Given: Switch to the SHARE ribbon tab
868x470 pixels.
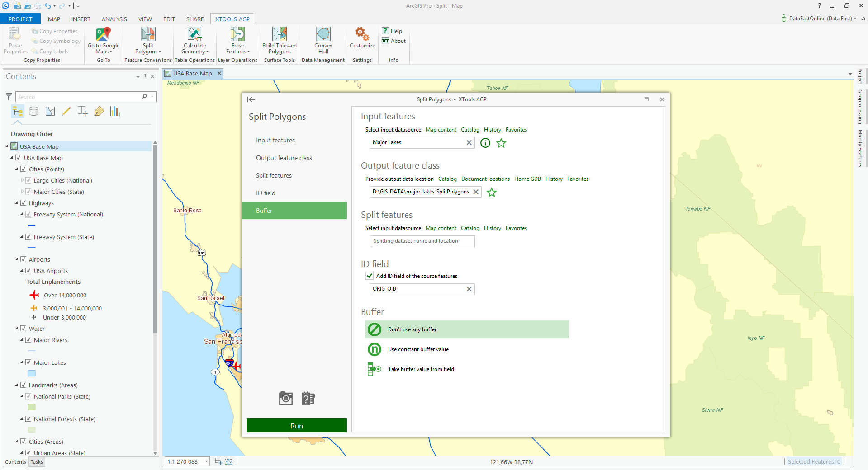Looking at the screenshot, I should (195, 19).
